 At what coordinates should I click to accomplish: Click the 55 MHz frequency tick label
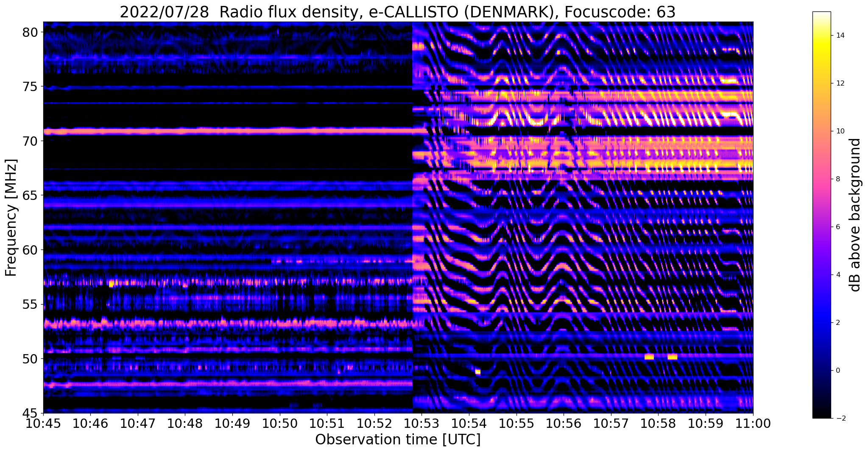click(x=30, y=305)
